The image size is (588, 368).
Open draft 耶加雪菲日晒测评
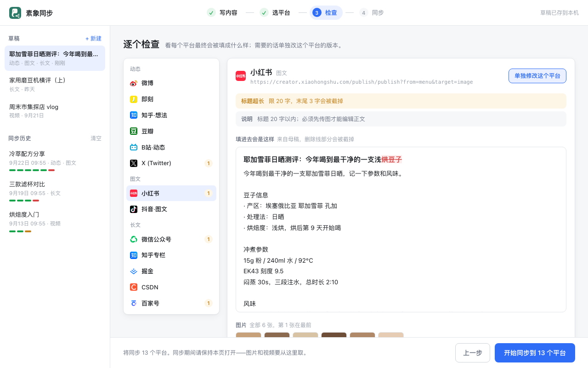55,58
